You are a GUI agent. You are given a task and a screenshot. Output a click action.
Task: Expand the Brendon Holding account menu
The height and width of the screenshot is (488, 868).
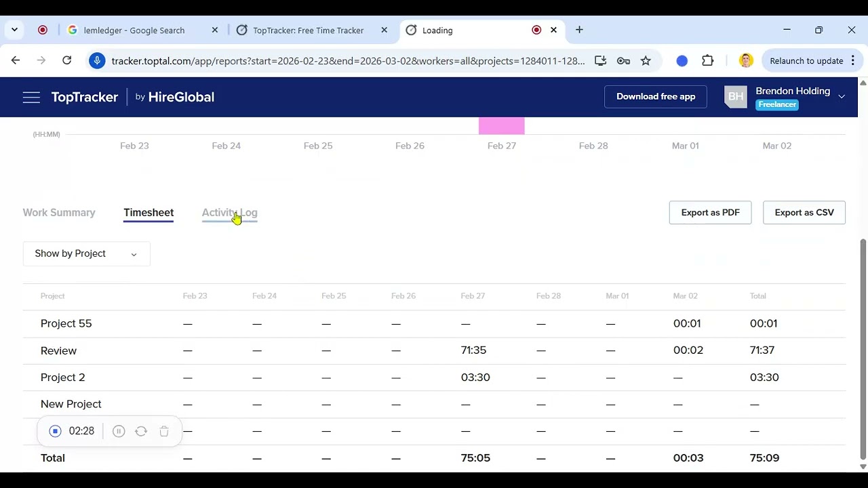[842, 97]
